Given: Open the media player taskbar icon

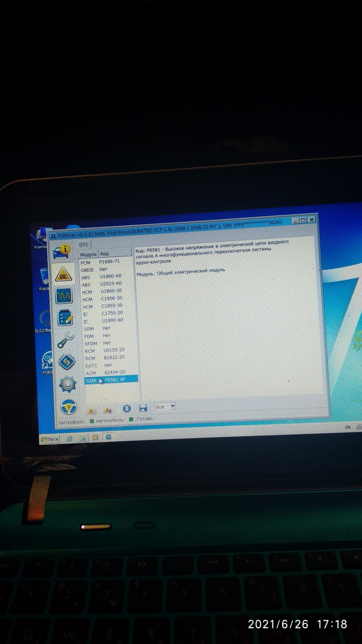Looking at the screenshot, I should coord(95,437).
